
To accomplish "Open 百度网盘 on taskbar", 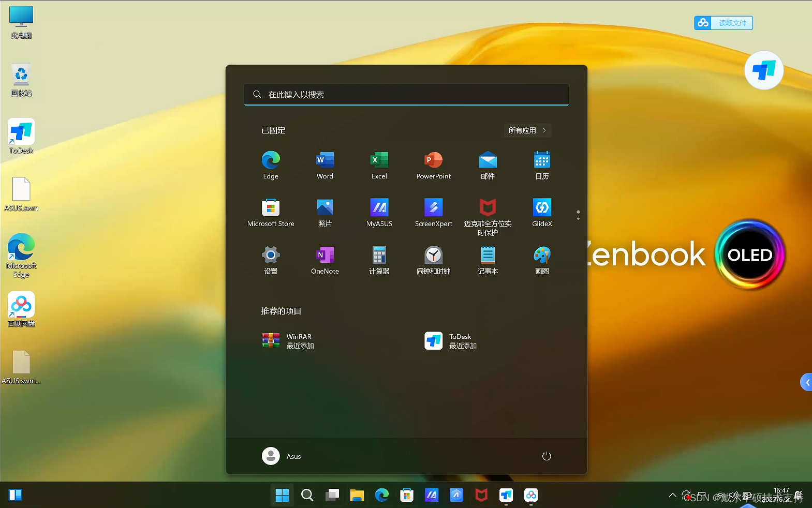I will 531,495.
